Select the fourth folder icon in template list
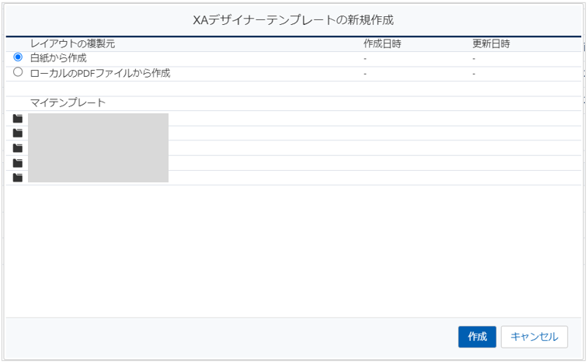Viewport: 588px width, 364px height. coord(18,163)
